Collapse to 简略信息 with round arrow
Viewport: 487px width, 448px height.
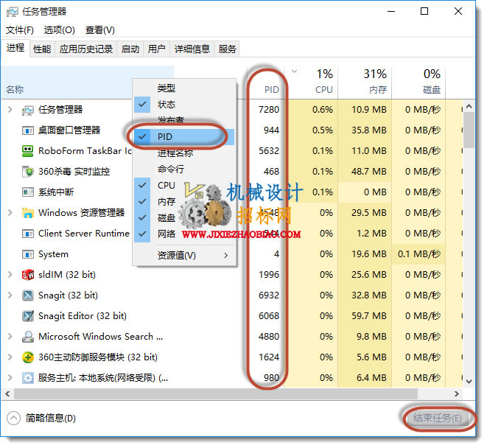pos(13,419)
